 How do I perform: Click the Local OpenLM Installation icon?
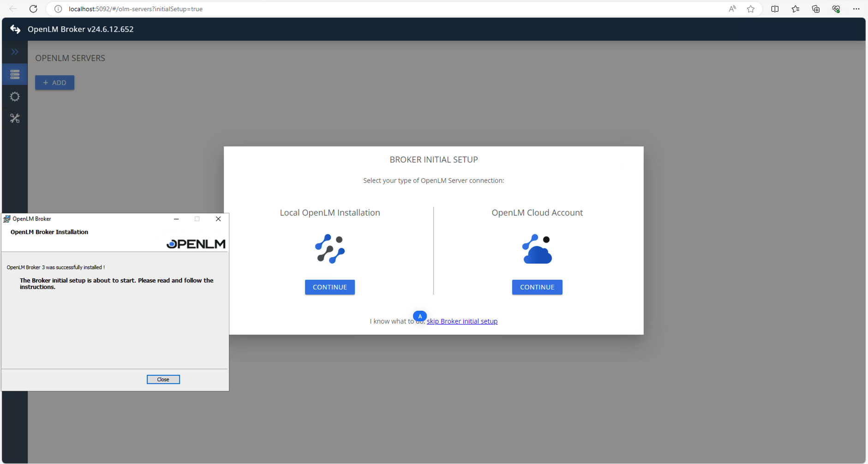coord(329,249)
